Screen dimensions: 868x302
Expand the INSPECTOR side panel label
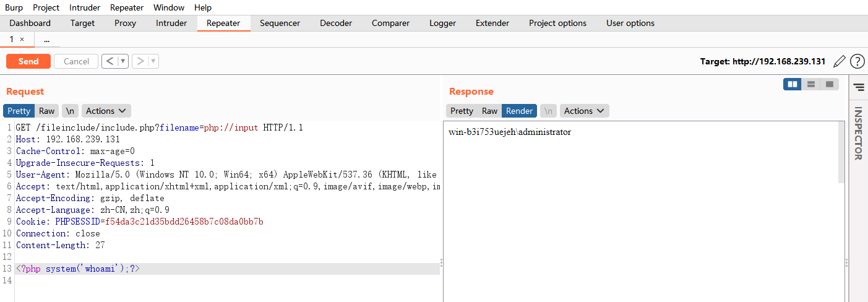(859, 133)
